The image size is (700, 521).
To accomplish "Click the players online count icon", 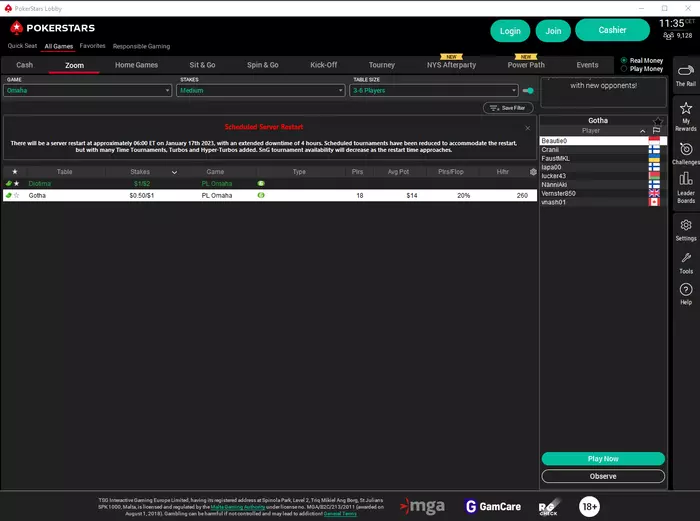I will tap(668, 36).
